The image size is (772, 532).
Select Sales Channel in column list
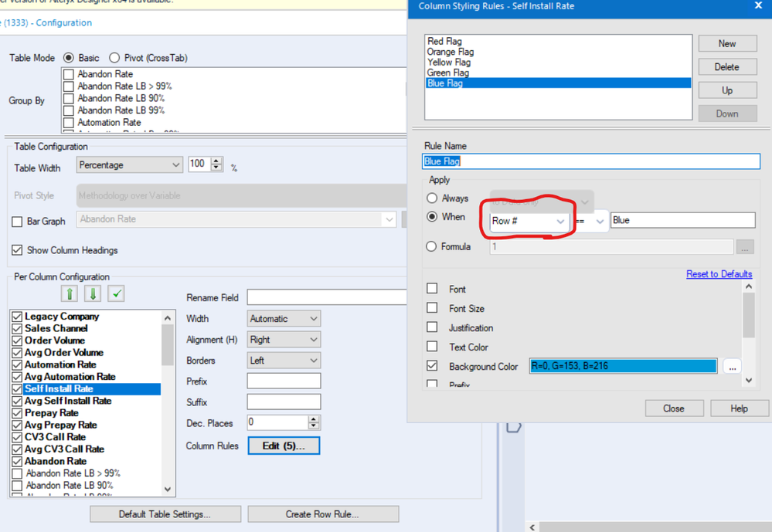56,328
